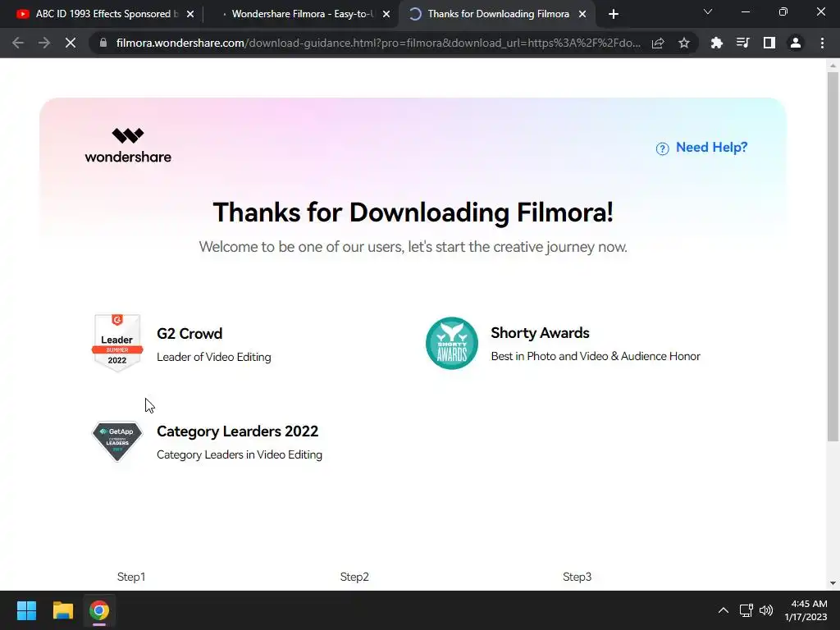Open the Need Help? link
This screenshot has height=630, width=840.
tap(711, 148)
